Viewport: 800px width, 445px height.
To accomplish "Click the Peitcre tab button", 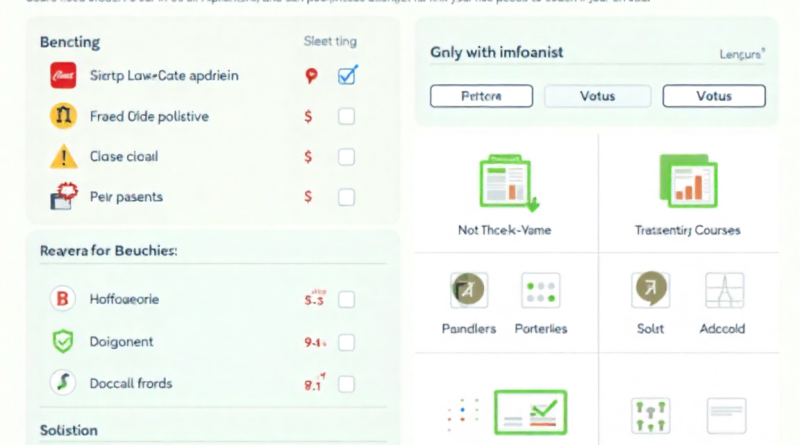I will click(x=481, y=96).
